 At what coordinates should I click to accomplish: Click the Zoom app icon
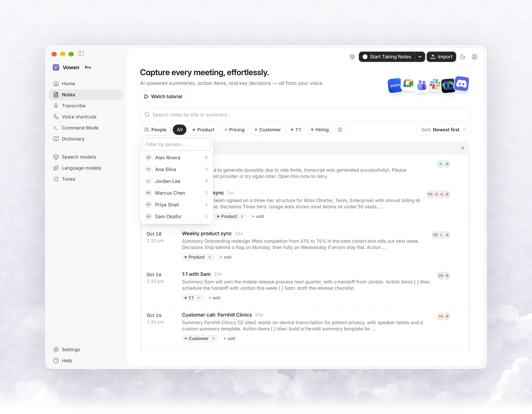point(395,85)
